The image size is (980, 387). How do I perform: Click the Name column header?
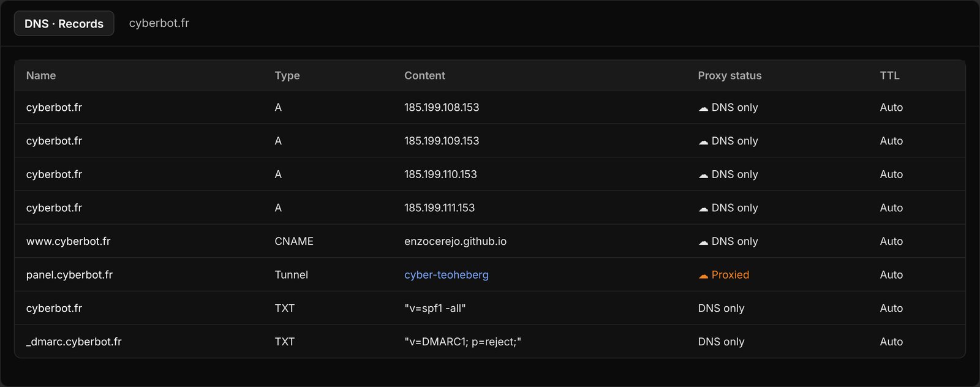tap(41, 75)
